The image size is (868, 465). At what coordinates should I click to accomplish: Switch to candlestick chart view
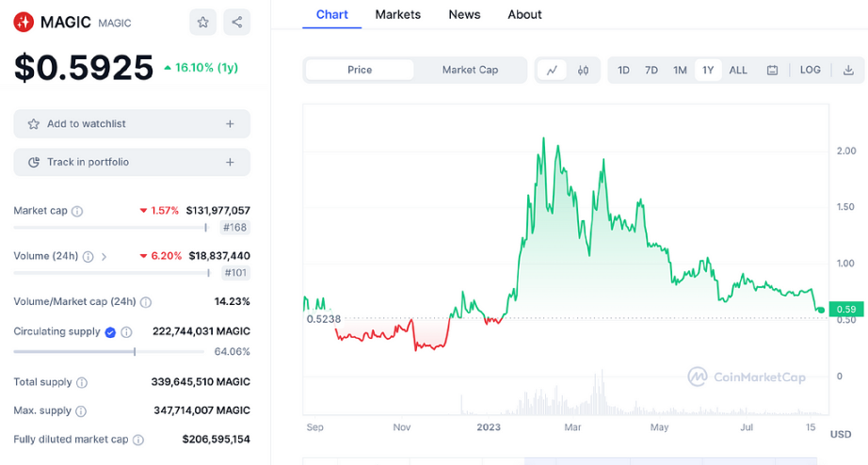click(583, 71)
